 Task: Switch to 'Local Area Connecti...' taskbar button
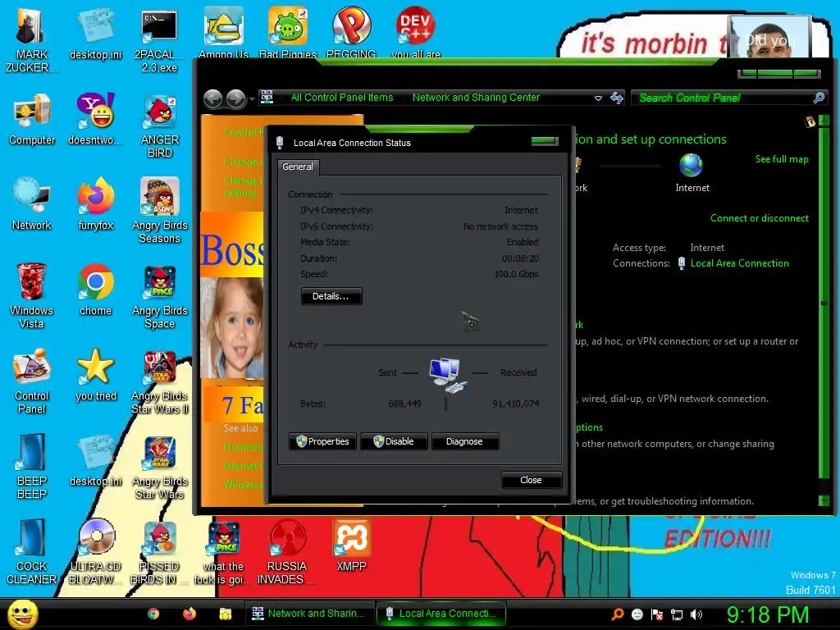[441, 614]
